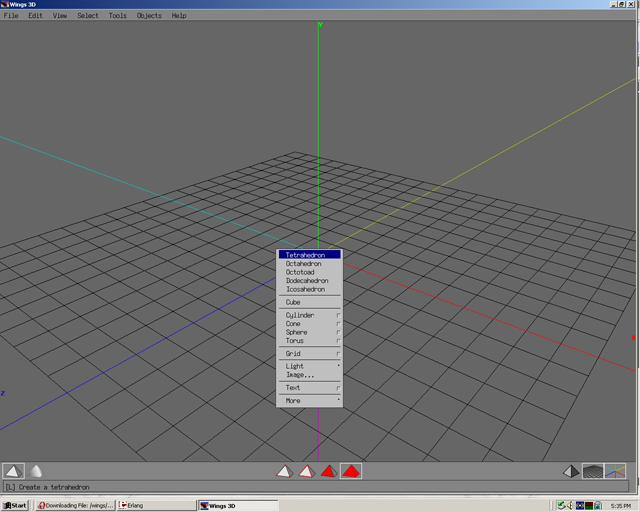Choose Octahedron in the popup menu
The height and width of the screenshot is (512, 640).
309,263
